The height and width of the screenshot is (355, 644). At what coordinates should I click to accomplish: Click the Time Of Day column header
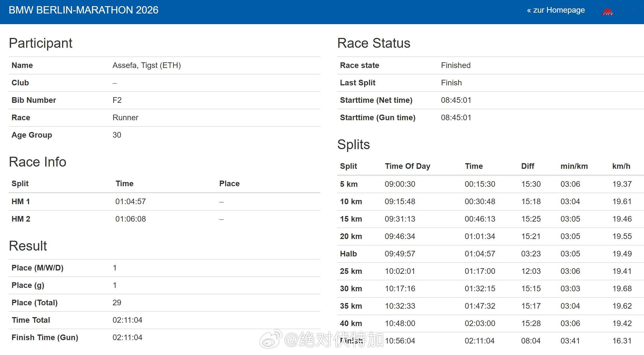coord(408,166)
